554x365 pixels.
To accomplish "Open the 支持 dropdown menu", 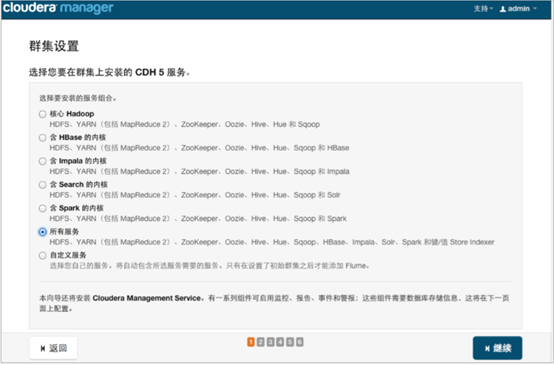I will tap(483, 8).
